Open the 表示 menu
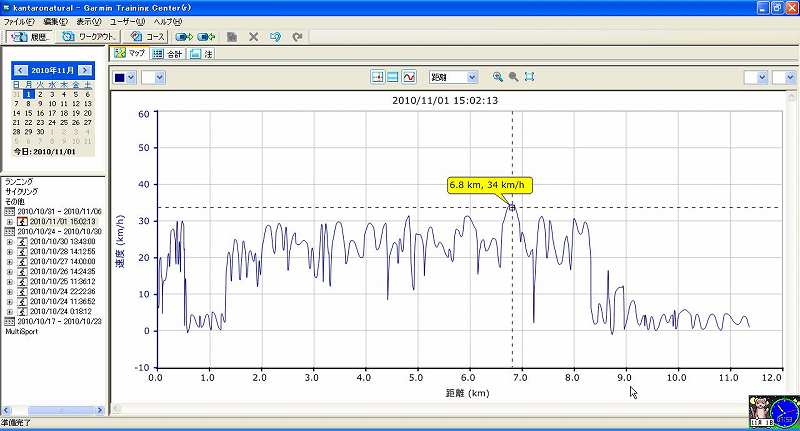This screenshot has width=800, height=431. (x=89, y=22)
